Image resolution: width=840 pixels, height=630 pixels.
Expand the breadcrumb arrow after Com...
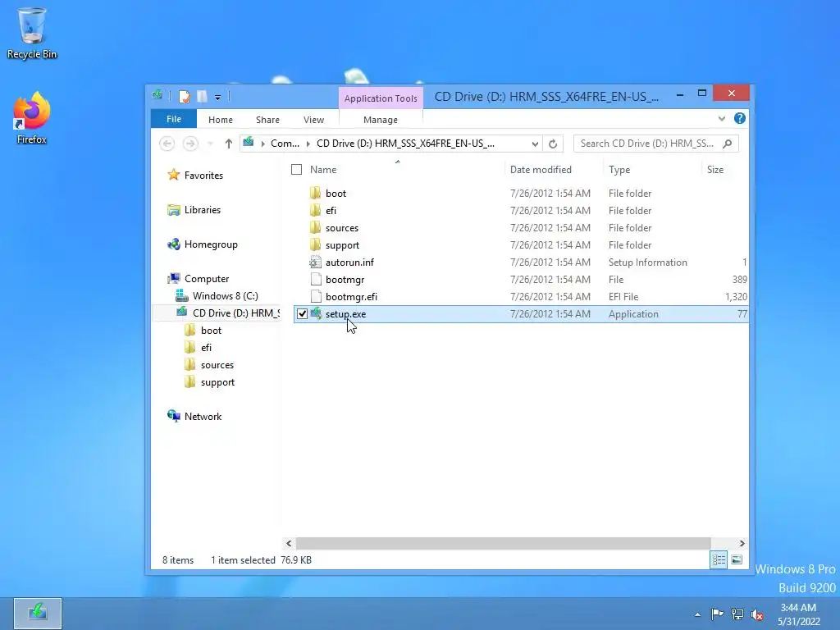[308, 144]
